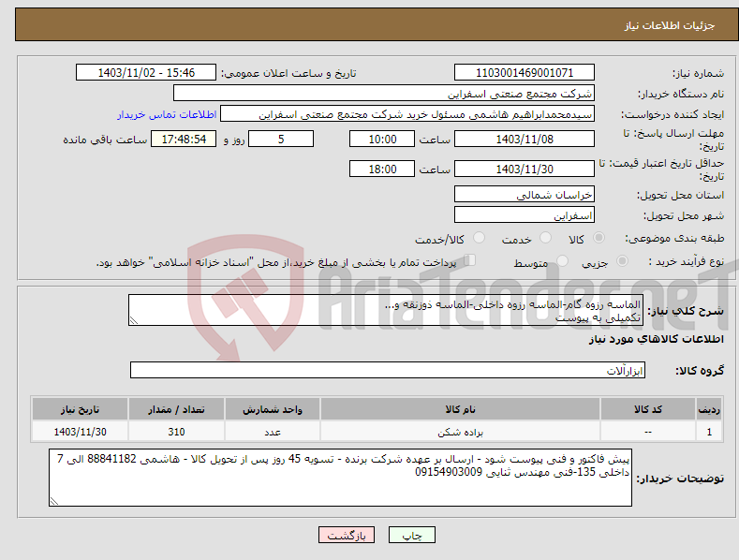Screen dimensions: 739x560
Task: Click the 10:00 deadline time field
Action: pyautogui.click(x=382, y=139)
